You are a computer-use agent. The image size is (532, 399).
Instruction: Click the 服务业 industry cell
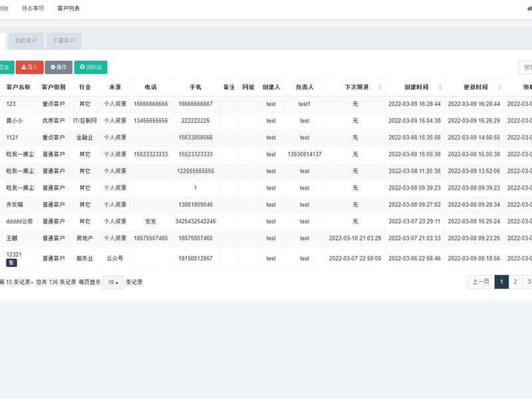point(85,259)
